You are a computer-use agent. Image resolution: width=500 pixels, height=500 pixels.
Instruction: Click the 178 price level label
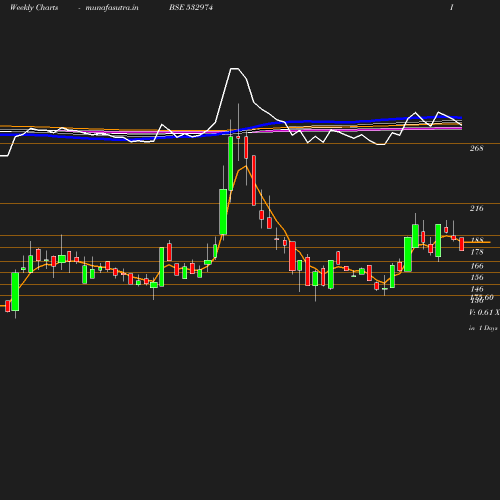[477, 252]
